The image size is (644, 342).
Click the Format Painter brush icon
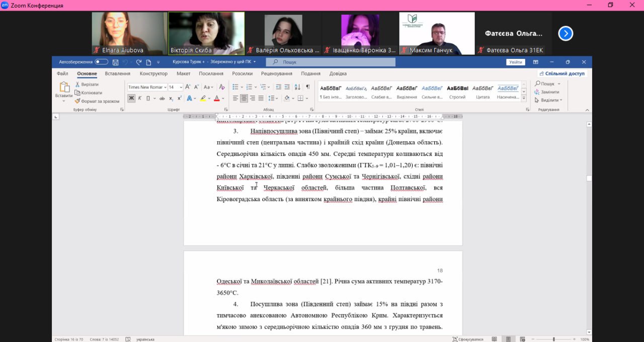pos(77,101)
